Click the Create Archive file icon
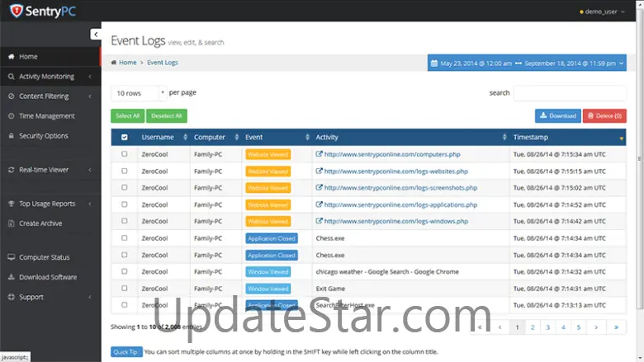 (x=11, y=223)
